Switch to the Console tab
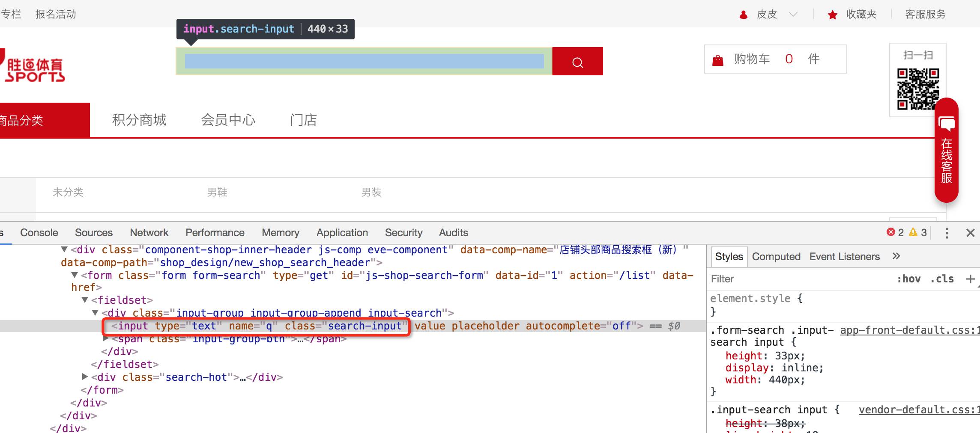 [39, 233]
